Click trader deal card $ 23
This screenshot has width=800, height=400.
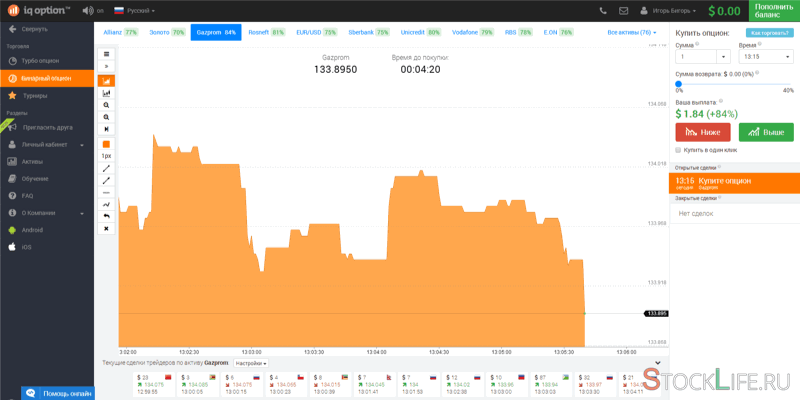(153, 384)
